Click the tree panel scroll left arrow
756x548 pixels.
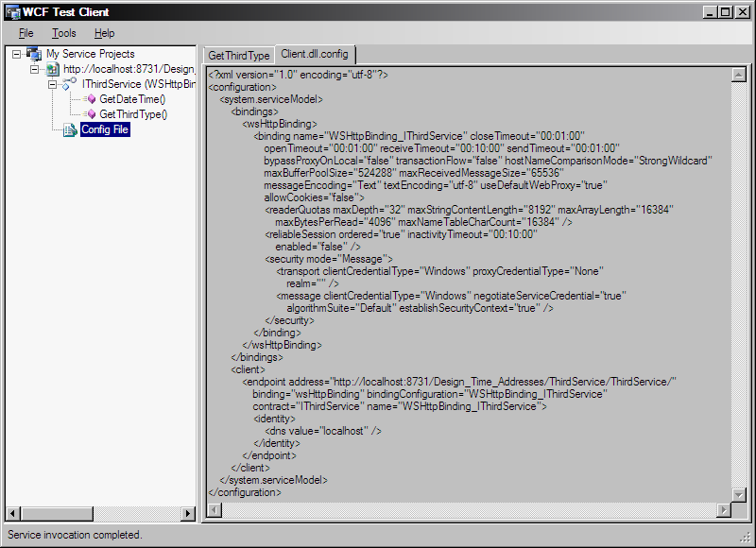click(13, 514)
